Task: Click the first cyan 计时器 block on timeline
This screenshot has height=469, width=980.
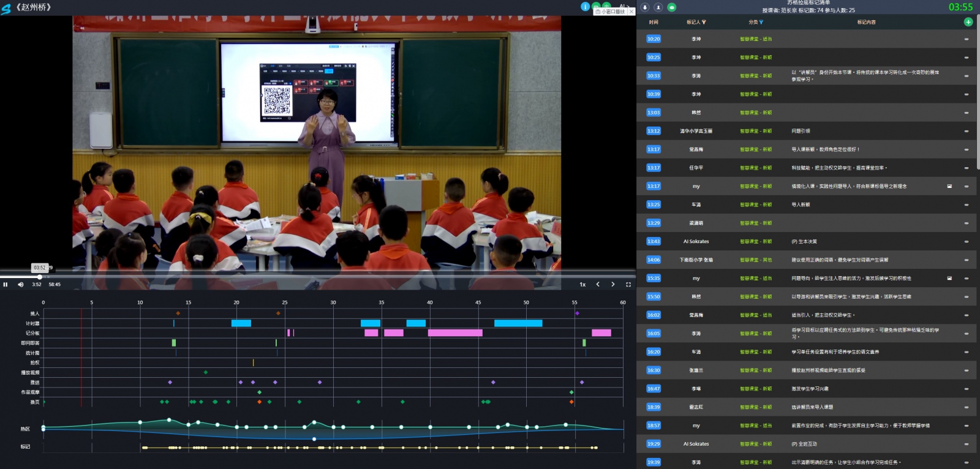Action: coord(241,323)
